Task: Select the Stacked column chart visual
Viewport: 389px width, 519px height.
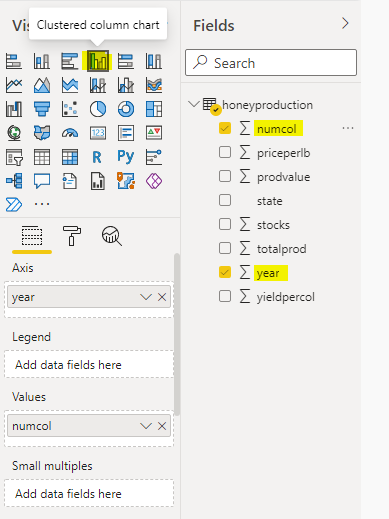Action: coord(42,61)
